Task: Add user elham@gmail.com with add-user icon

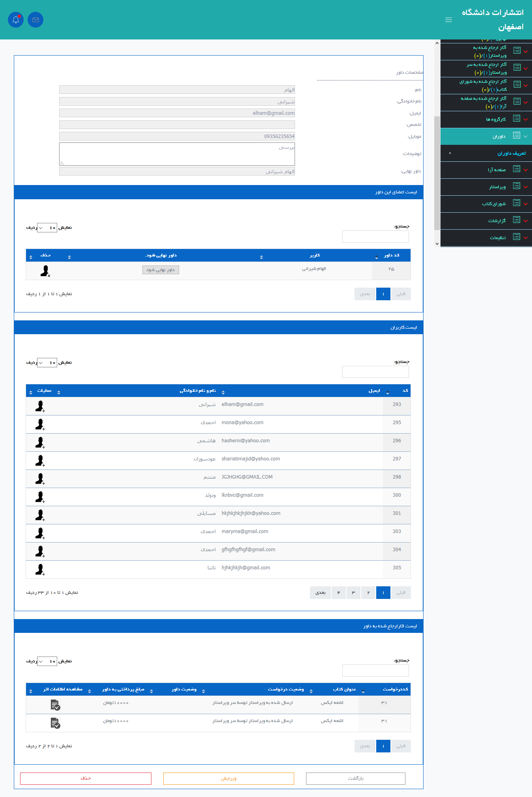Action: pyautogui.click(x=40, y=406)
